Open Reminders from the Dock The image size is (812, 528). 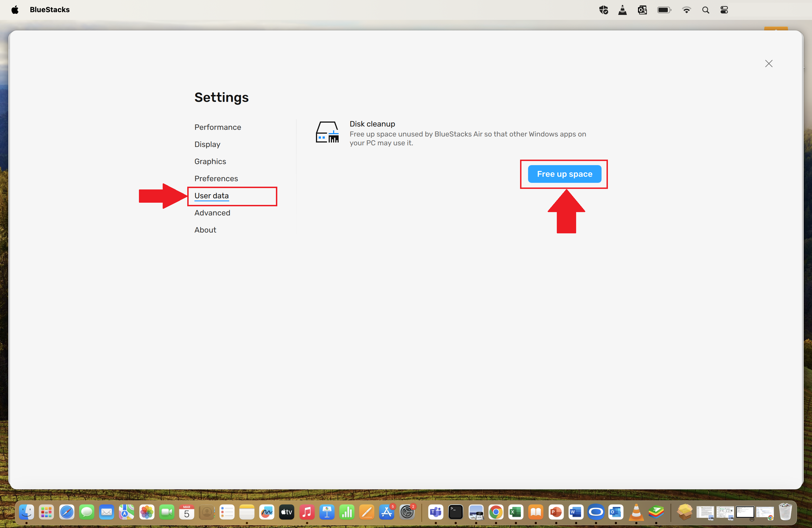pyautogui.click(x=227, y=512)
